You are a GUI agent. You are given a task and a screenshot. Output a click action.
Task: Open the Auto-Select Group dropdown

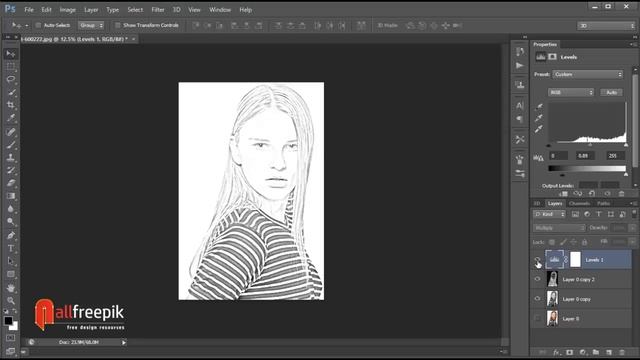(x=91, y=25)
